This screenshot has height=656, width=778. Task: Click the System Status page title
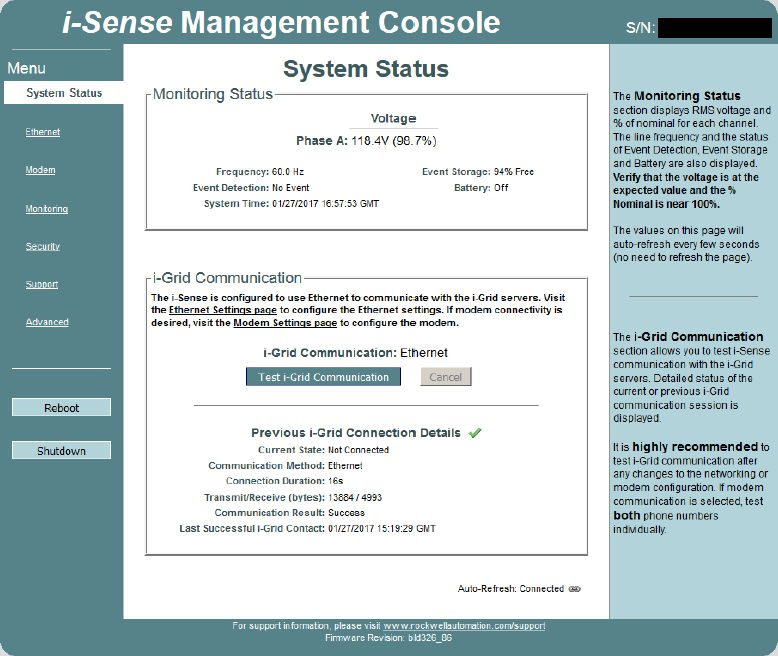(x=366, y=69)
